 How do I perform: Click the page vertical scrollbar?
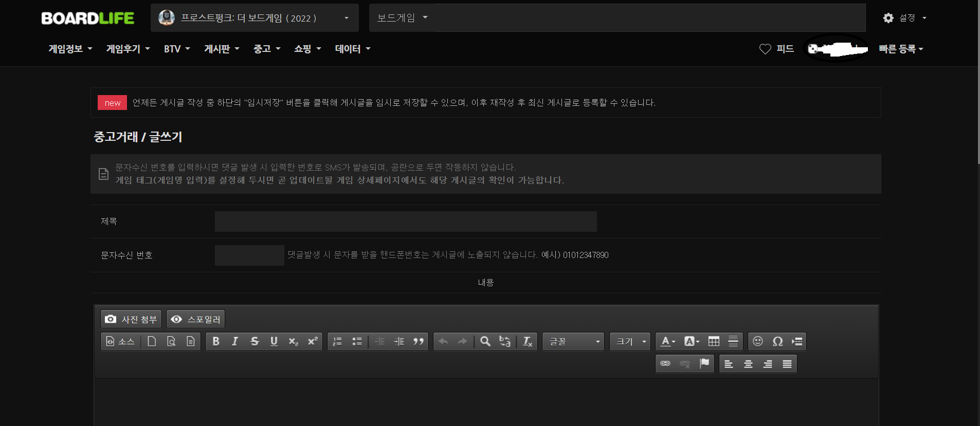point(978,82)
